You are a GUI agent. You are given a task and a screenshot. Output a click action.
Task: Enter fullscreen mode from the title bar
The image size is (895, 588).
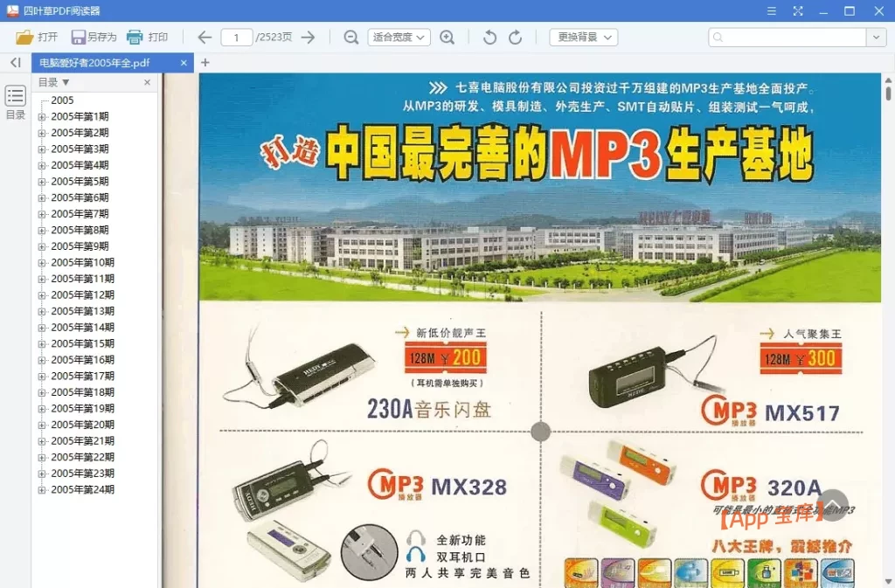tap(798, 10)
